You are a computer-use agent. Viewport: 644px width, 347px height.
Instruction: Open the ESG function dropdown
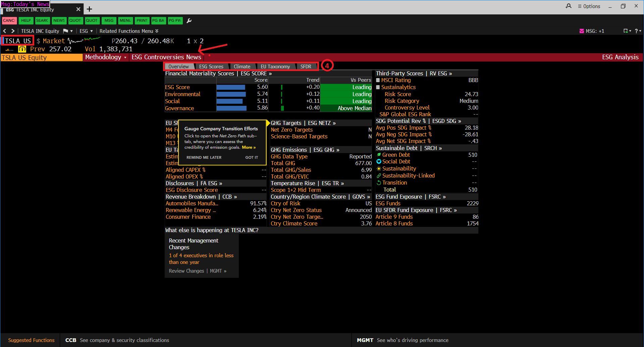86,31
